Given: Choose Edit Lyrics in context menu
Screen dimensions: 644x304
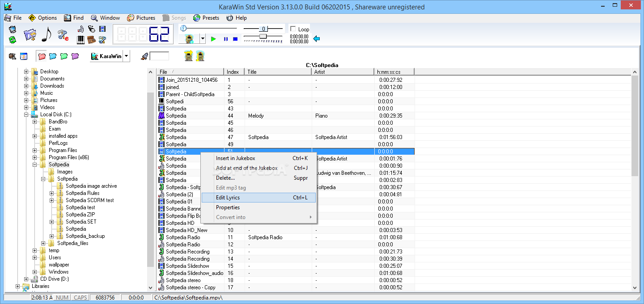Looking at the screenshot, I should pos(259,198).
